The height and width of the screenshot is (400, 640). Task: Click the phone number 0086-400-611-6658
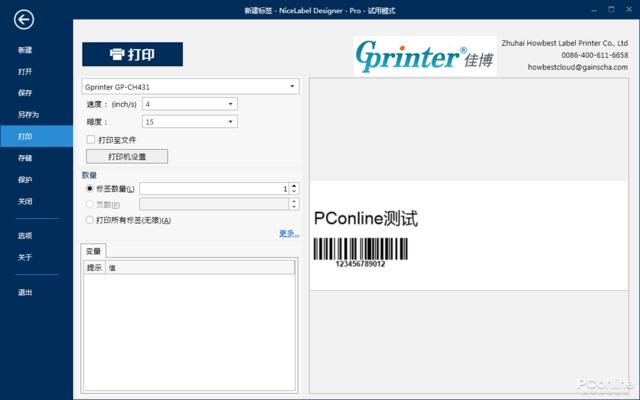(595, 55)
